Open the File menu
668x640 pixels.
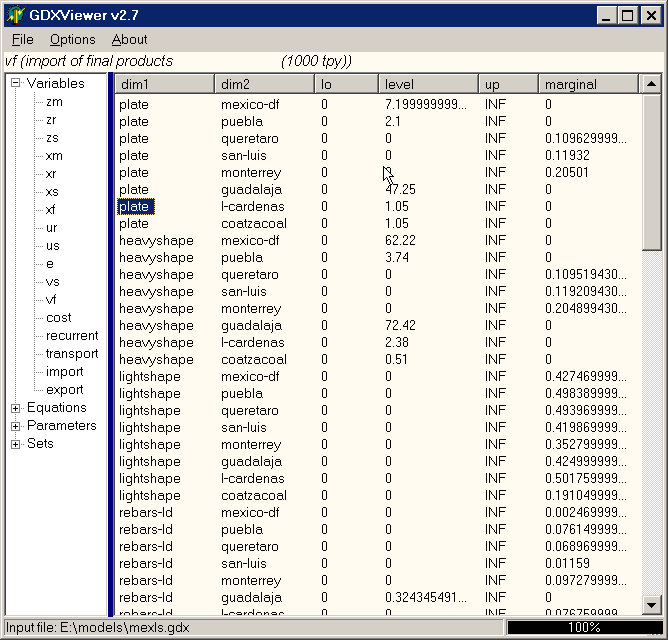(x=22, y=39)
